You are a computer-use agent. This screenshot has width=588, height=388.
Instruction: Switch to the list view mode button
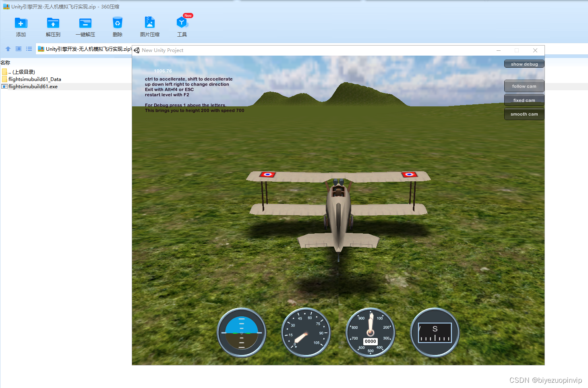point(29,49)
